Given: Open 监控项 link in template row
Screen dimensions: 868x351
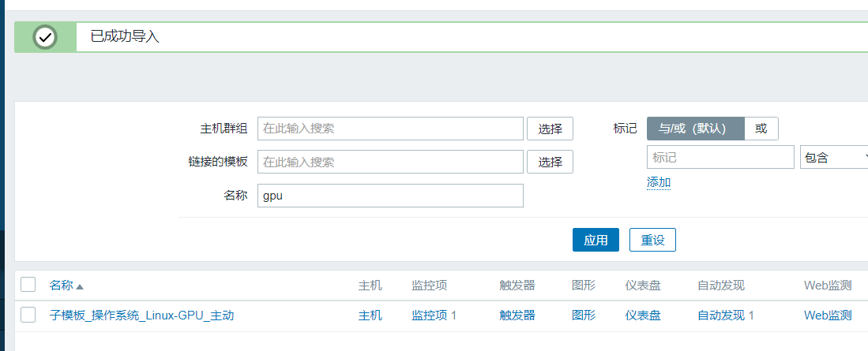Looking at the screenshot, I should (x=434, y=316).
